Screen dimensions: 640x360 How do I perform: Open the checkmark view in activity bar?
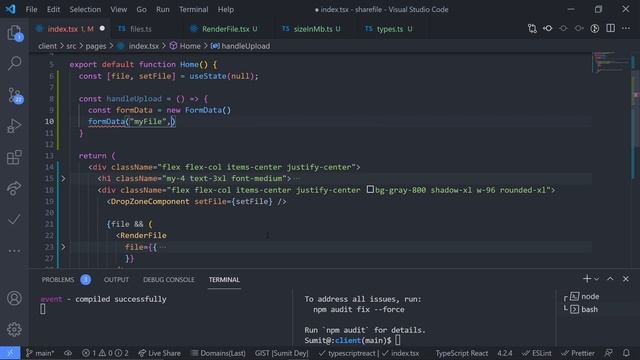14,219
